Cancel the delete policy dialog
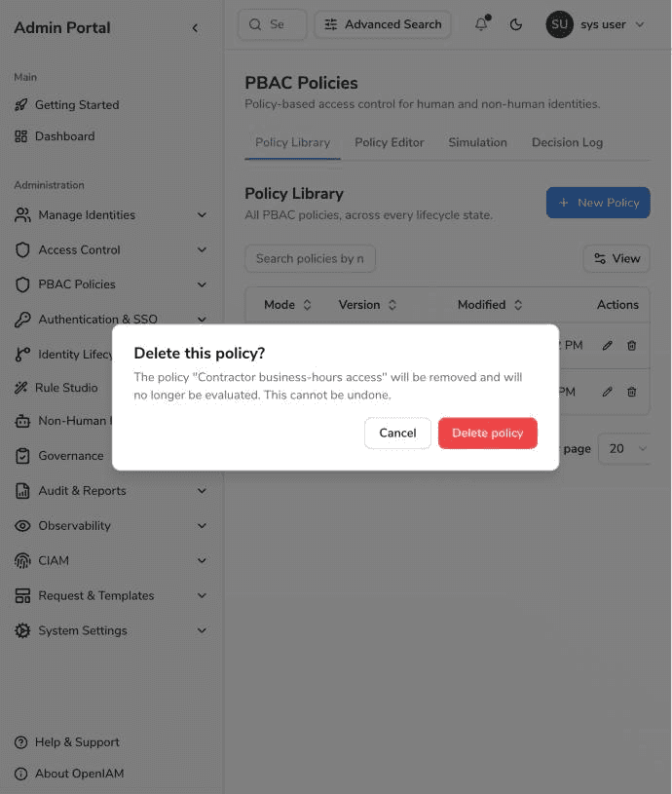This screenshot has width=672, height=794. point(397,433)
